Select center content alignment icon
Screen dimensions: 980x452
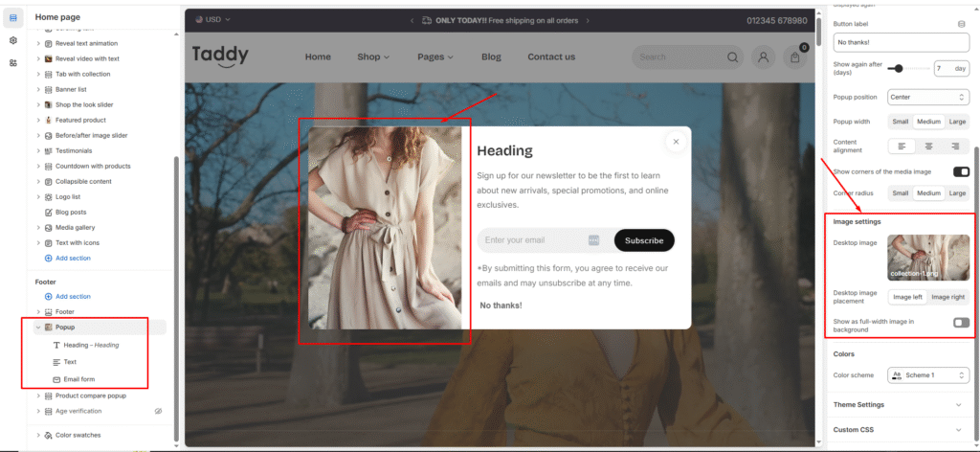pyautogui.click(x=928, y=147)
